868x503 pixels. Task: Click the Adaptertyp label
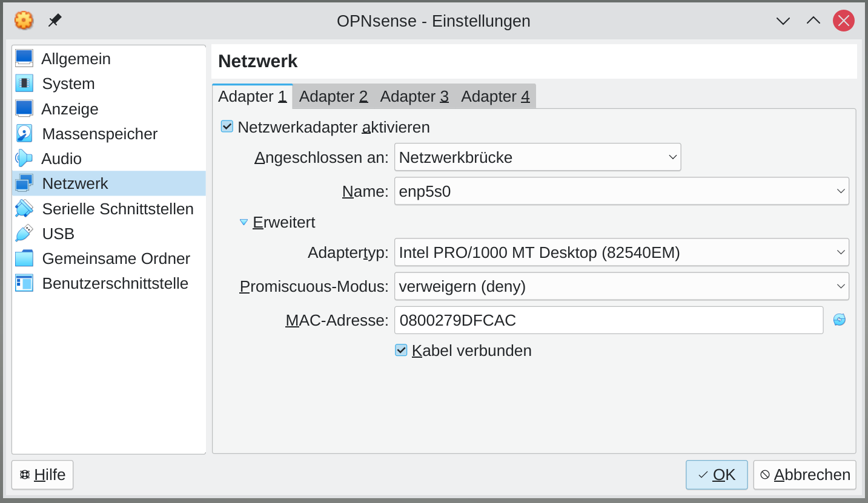click(x=348, y=252)
